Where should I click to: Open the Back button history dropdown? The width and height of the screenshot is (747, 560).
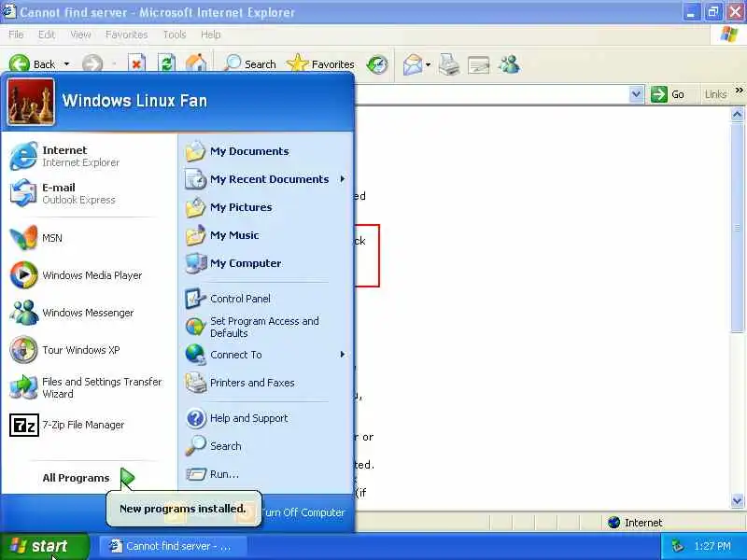66,63
